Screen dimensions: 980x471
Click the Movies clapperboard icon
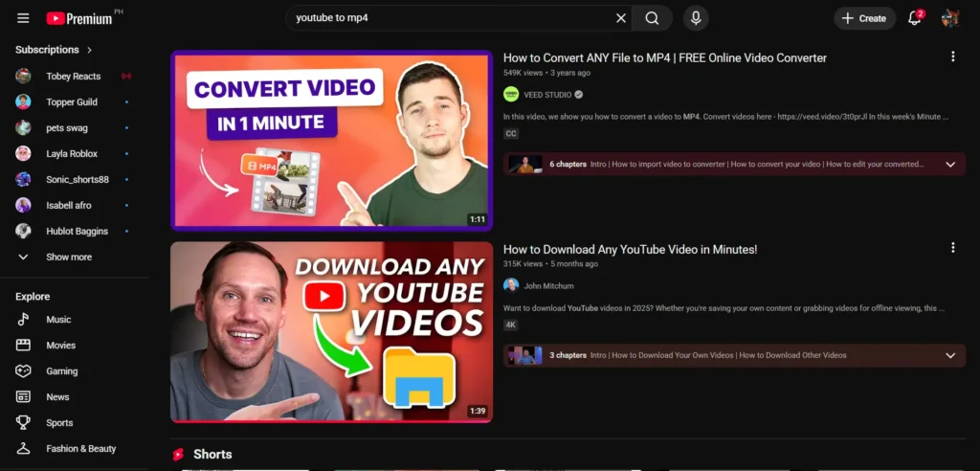point(23,346)
